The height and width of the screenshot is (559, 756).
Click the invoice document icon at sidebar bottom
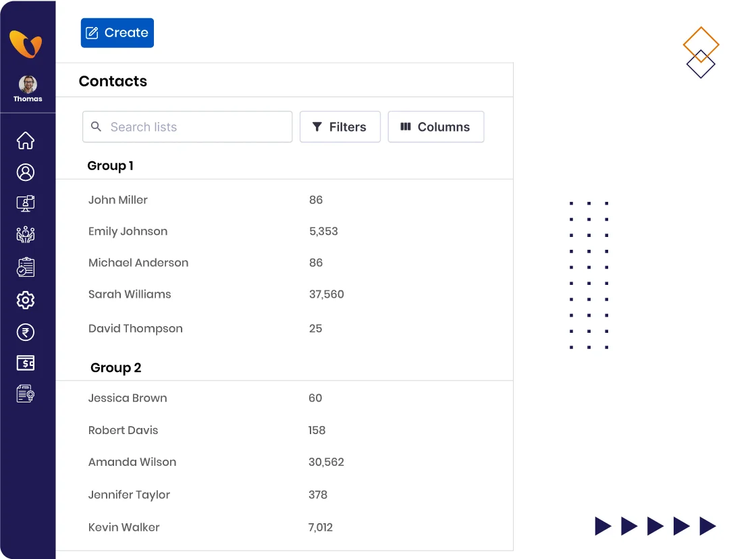[26, 394]
